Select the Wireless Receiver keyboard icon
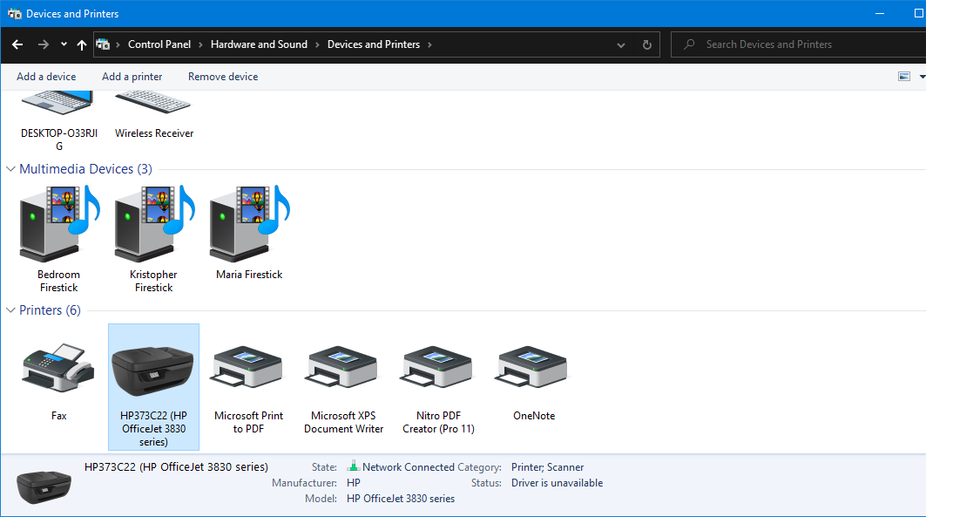 pyautogui.click(x=153, y=103)
